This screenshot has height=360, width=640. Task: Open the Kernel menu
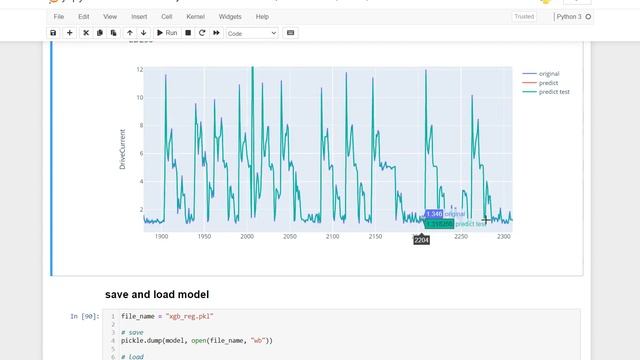[196, 17]
